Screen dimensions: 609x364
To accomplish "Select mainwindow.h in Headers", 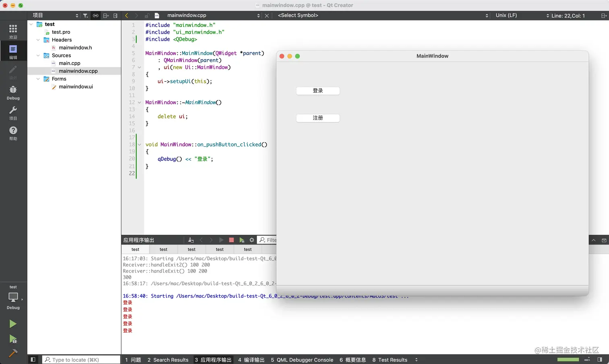I will click(x=75, y=48).
